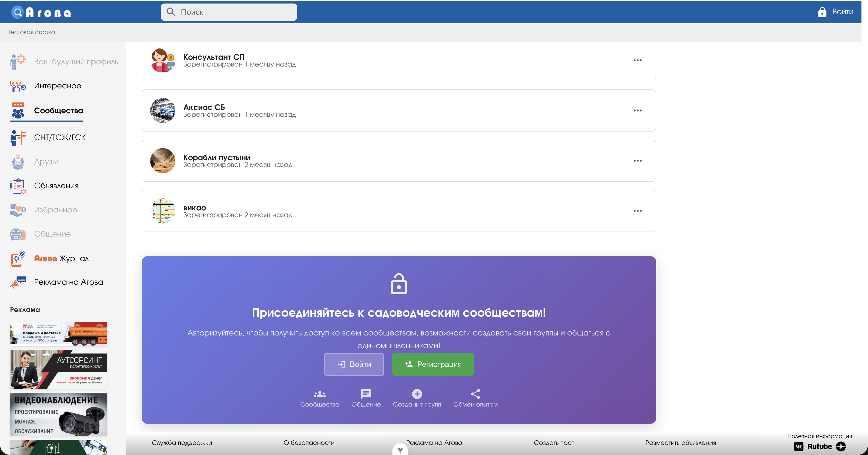
Task: Open Rutube link icon in footer
Action: click(820, 446)
